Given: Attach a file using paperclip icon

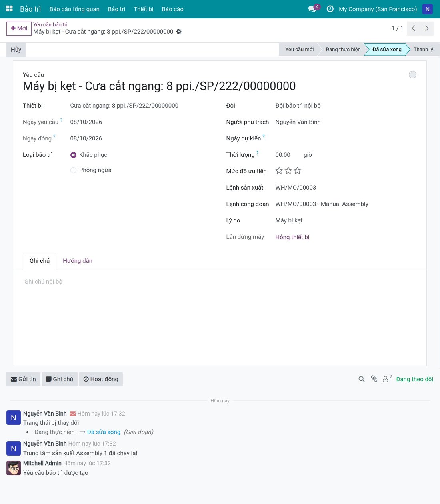Looking at the screenshot, I should pos(374,379).
